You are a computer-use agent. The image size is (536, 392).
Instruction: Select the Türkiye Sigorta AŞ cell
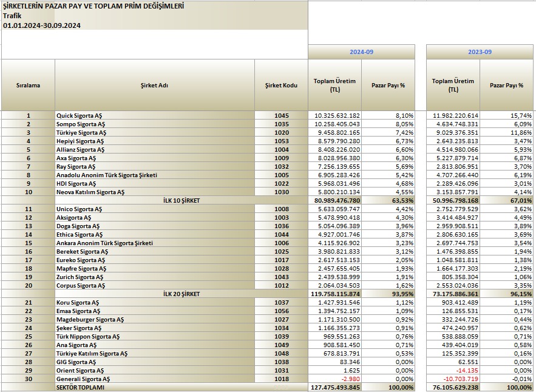[155, 133]
